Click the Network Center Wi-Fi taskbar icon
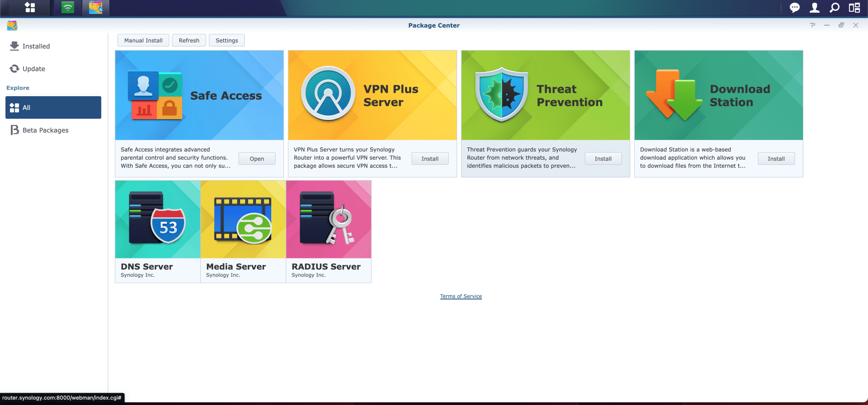The width and height of the screenshot is (868, 405). 68,7
